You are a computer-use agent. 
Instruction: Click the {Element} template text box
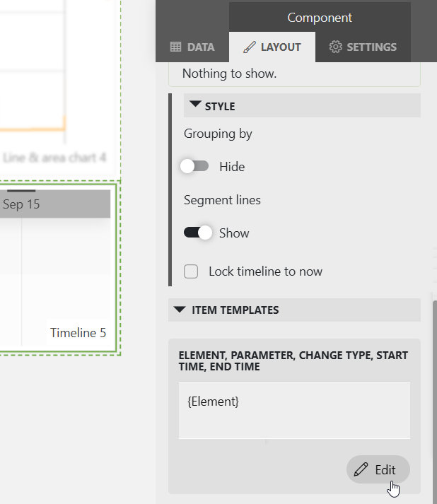[294, 411]
